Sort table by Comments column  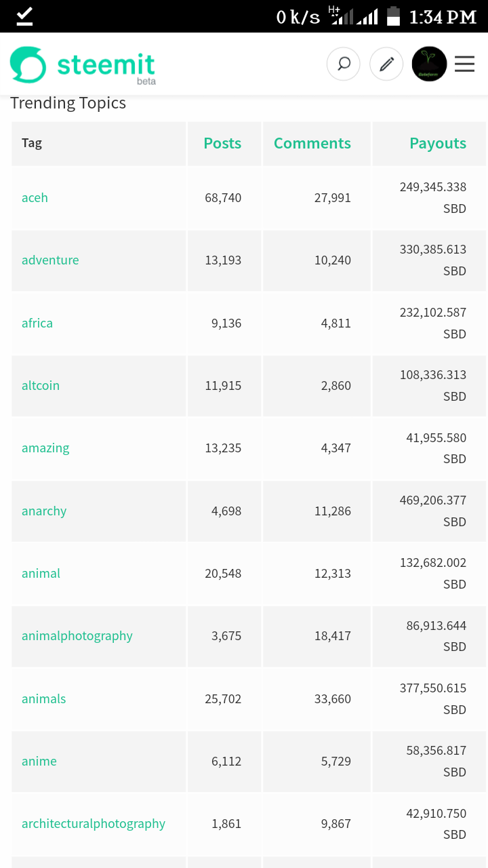pyautogui.click(x=312, y=143)
